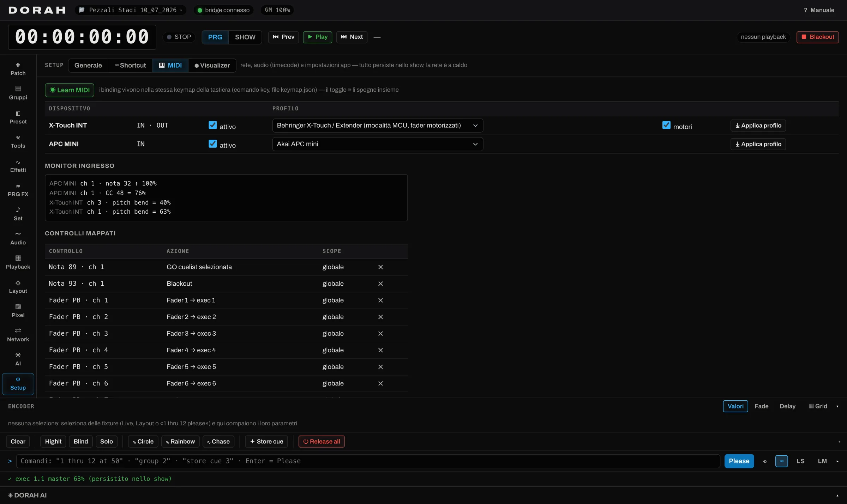Click the command line input field

[x=368, y=461]
